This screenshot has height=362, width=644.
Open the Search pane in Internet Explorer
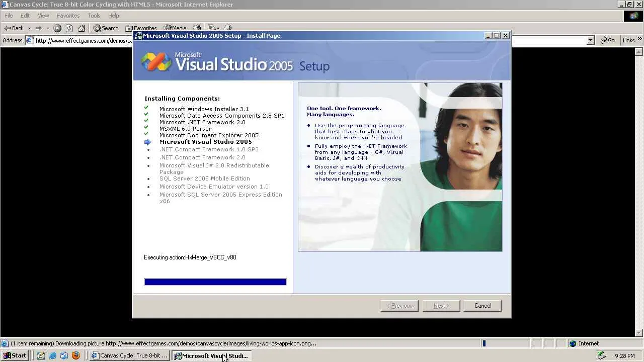tap(106, 28)
